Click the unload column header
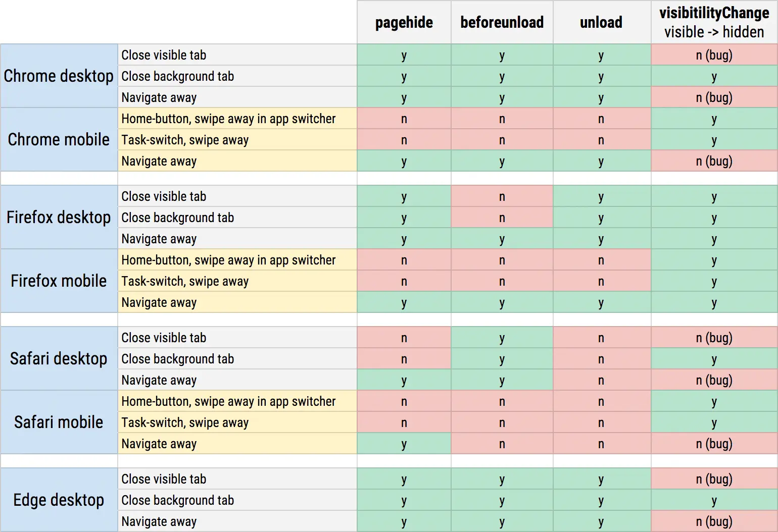 (x=601, y=22)
